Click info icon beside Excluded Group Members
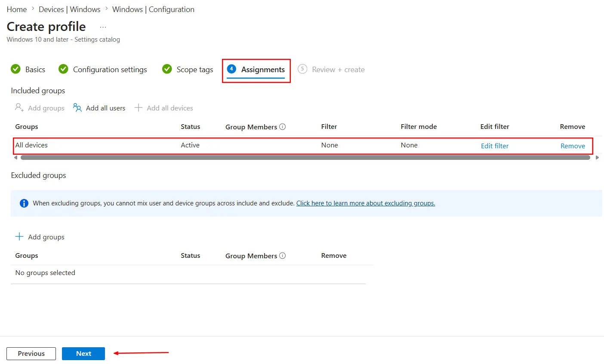604x364 pixels. [x=282, y=256]
